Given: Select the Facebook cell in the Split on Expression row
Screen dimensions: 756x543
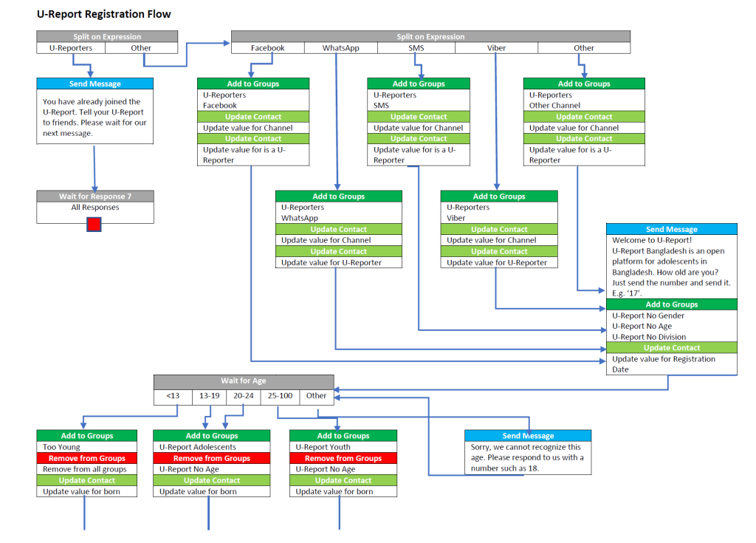Looking at the screenshot, I should click(267, 48).
